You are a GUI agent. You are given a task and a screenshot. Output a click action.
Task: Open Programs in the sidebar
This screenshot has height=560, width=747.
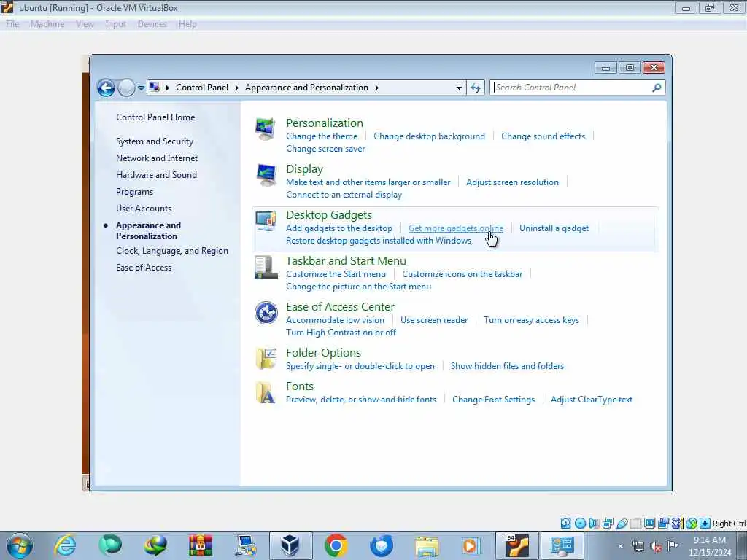point(134,192)
